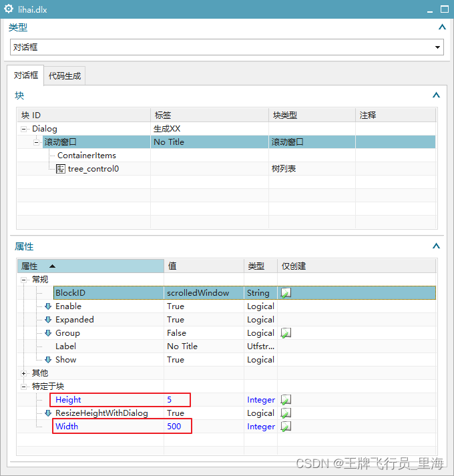
Task: Collapse the Dialog tree node
Action: 23,129
